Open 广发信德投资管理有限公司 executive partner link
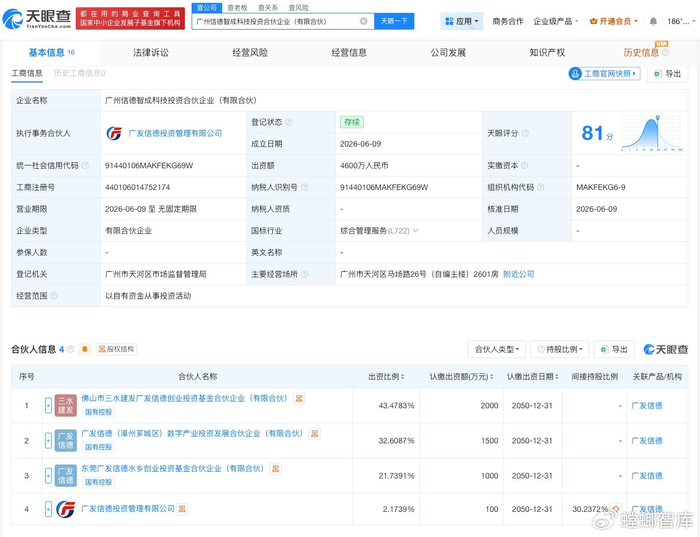The width and height of the screenshot is (700, 537). [175, 133]
